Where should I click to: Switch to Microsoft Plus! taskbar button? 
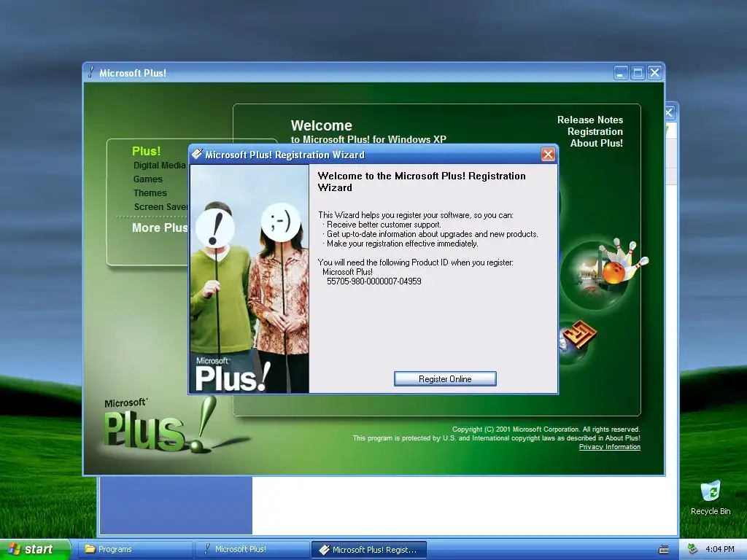252,549
